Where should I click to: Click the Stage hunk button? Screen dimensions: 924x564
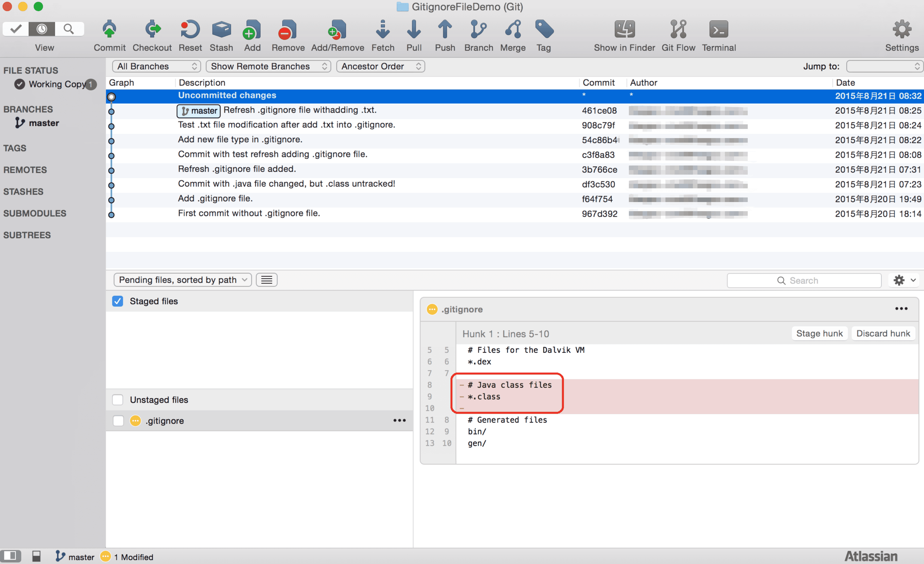click(x=819, y=333)
